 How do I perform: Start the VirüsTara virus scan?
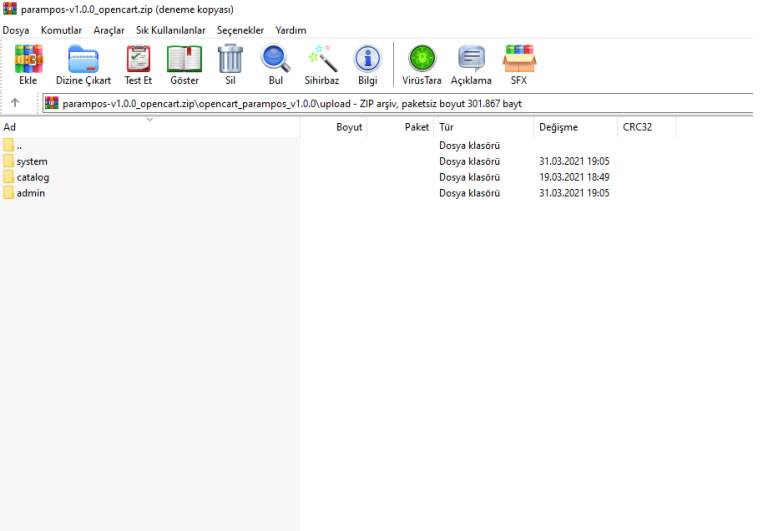(422, 58)
